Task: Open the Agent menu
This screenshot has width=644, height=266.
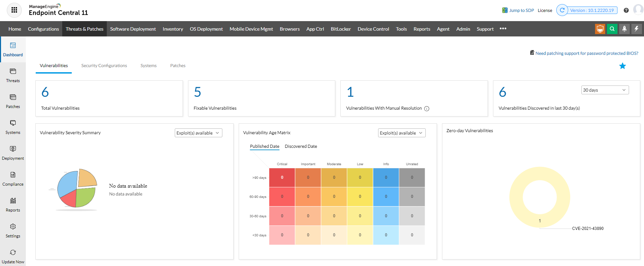Action: click(443, 29)
